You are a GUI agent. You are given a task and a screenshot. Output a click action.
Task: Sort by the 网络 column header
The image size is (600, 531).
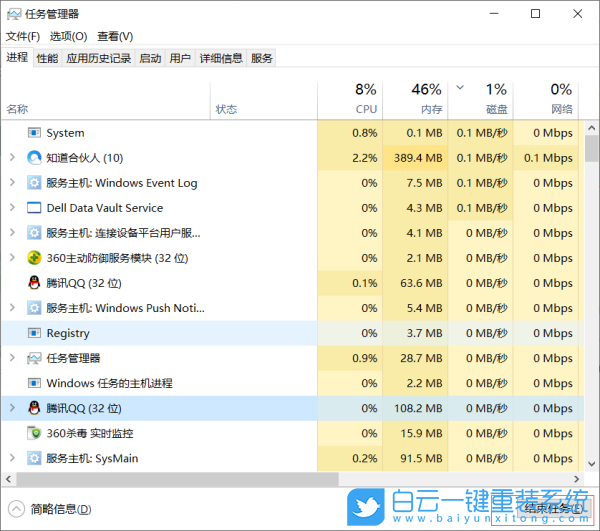point(546,101)
